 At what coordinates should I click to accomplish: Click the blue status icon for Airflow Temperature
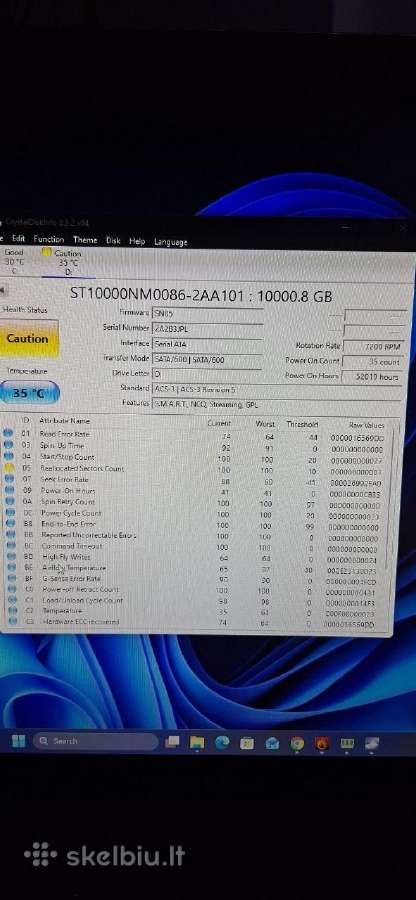click(10, 567)
